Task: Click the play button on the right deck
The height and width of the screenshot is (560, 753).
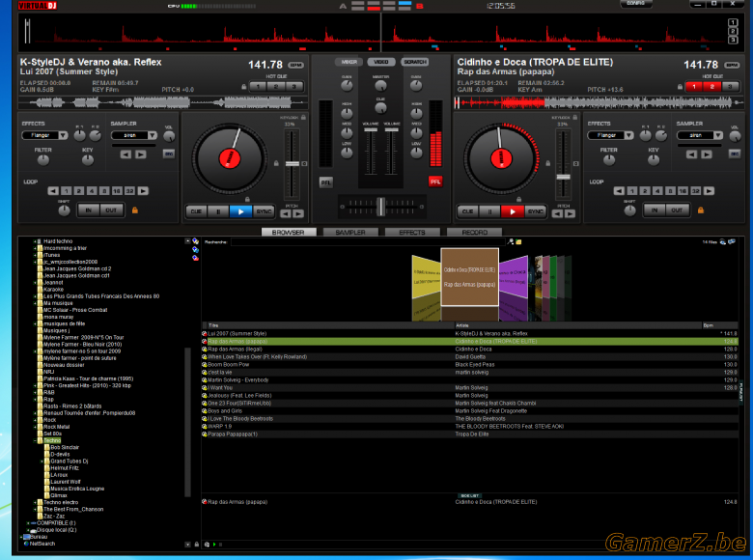Action: (513, 211)
